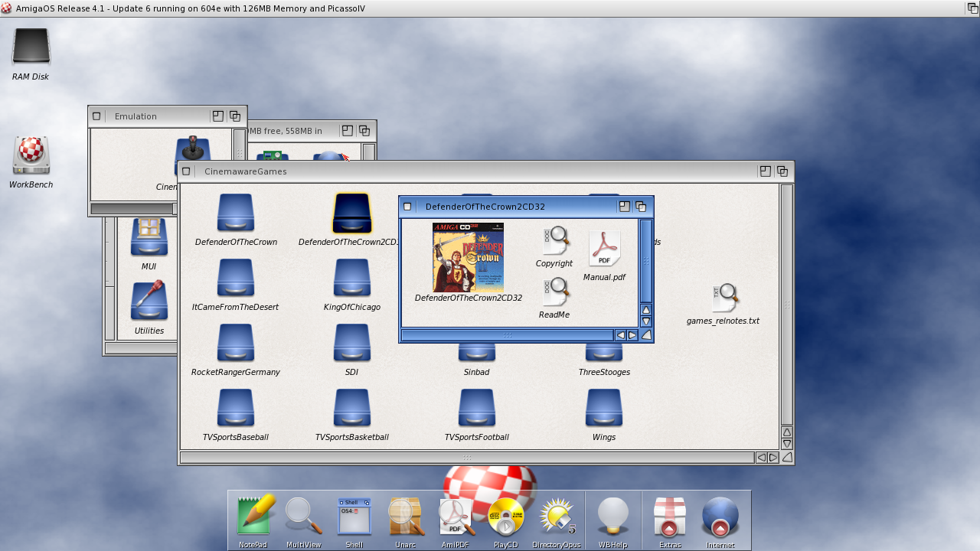
Task: Open the ReadMe document icon
Action: [555, 292]
